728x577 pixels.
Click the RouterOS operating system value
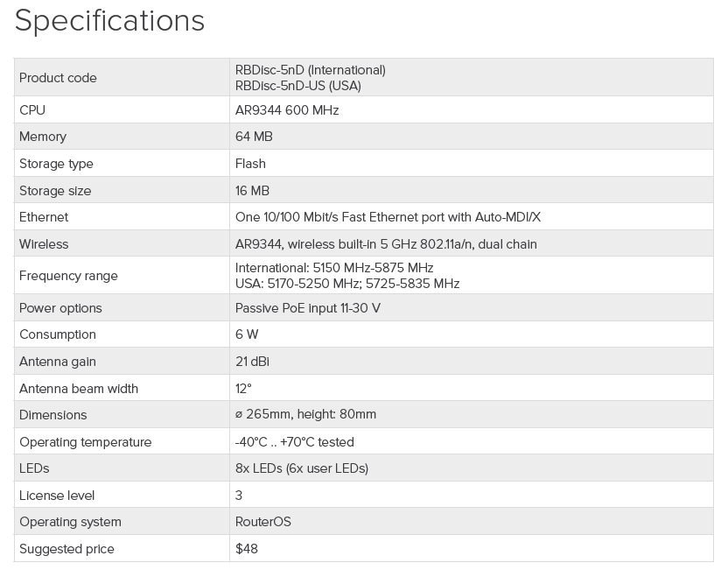(x=262, y=522)
